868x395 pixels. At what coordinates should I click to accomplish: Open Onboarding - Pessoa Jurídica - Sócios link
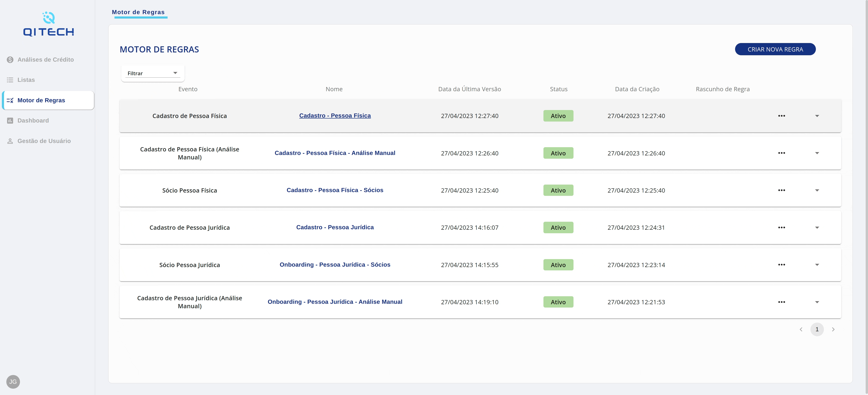[x=335, y=265]
